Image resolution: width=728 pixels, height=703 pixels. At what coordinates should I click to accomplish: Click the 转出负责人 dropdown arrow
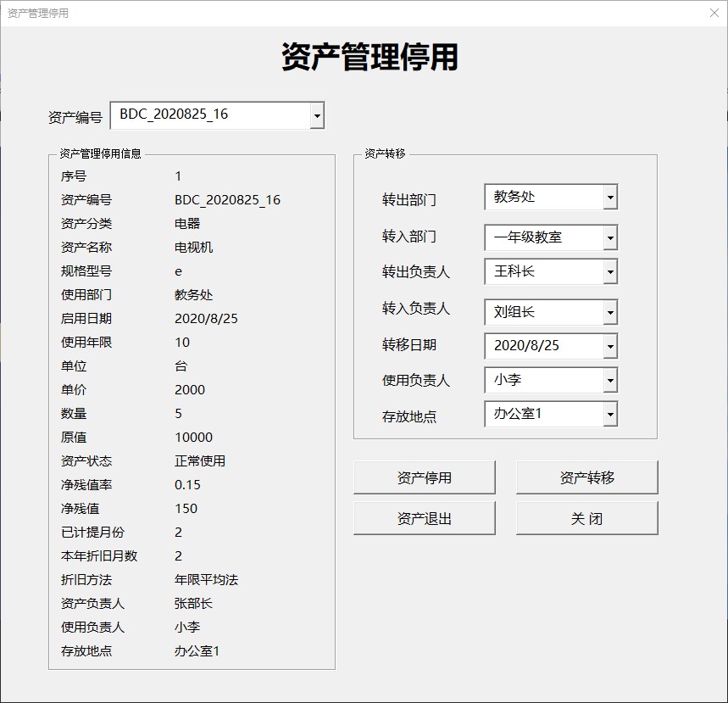[609, 271]
